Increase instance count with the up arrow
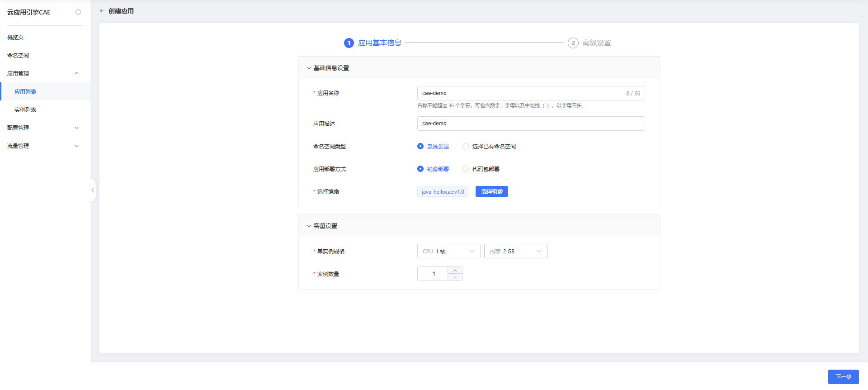868x390 pixels. pos(455,271)
